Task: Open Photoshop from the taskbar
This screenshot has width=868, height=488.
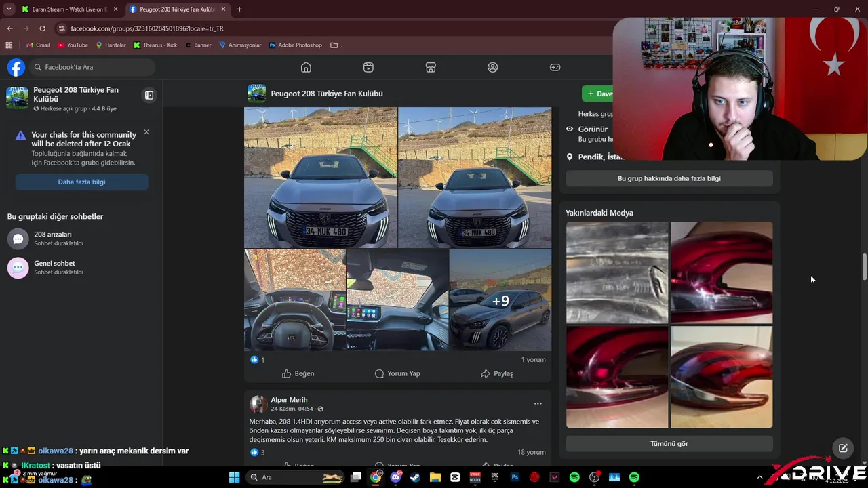Action: [515, 477]
